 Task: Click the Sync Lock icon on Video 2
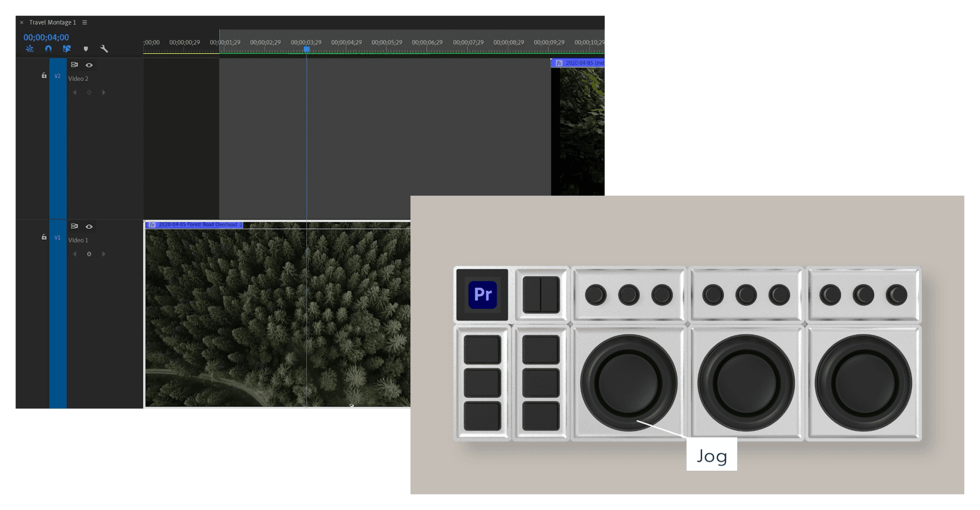click(x=74, y=64)
